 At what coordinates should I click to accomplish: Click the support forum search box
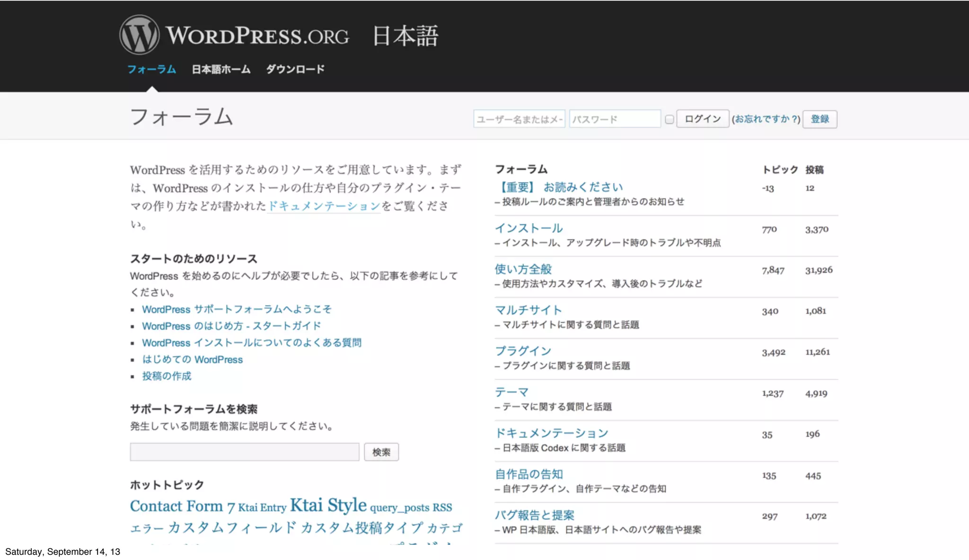(245, 452)
